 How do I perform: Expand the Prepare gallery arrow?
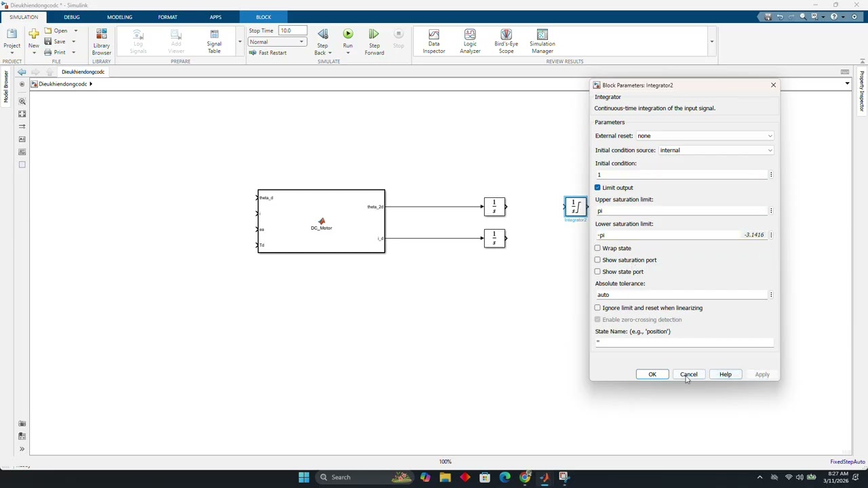tap(239, 42)
